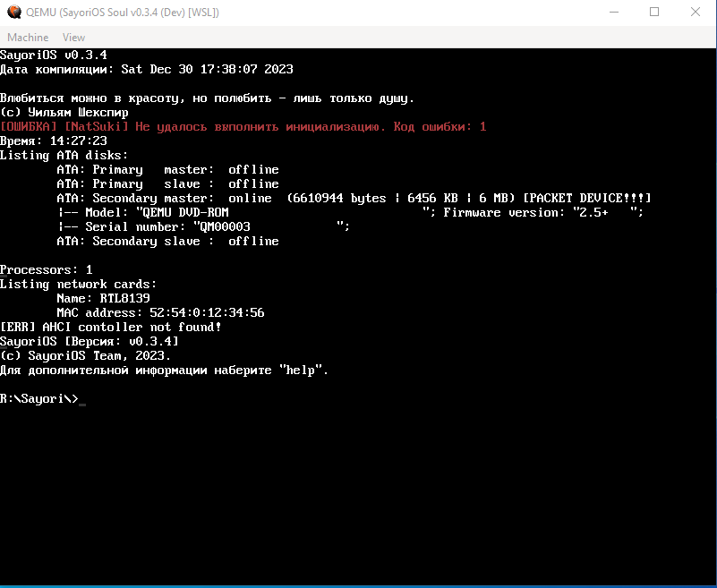The image size is (717, 588).
Task: Click the compilation date line 'Sat Dec 30'
Action: (146, 70)
